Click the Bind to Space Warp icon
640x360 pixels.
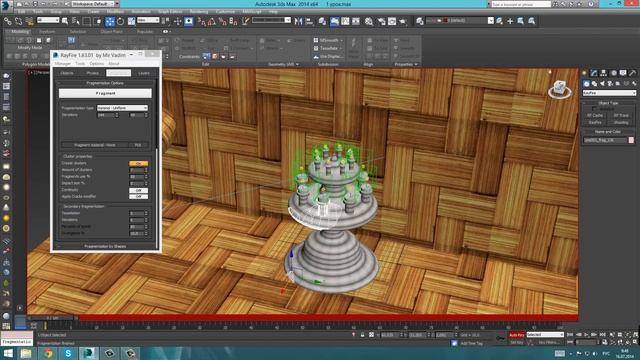click(29, 21)
